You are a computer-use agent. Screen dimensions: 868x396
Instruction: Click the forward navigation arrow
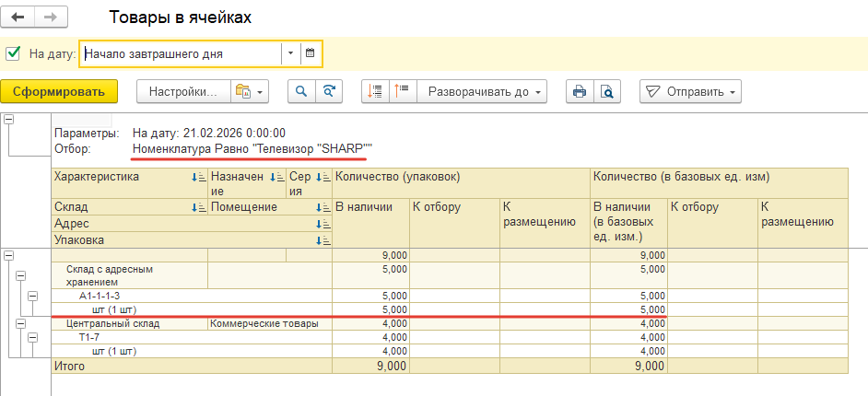click(x=51, y=17)
